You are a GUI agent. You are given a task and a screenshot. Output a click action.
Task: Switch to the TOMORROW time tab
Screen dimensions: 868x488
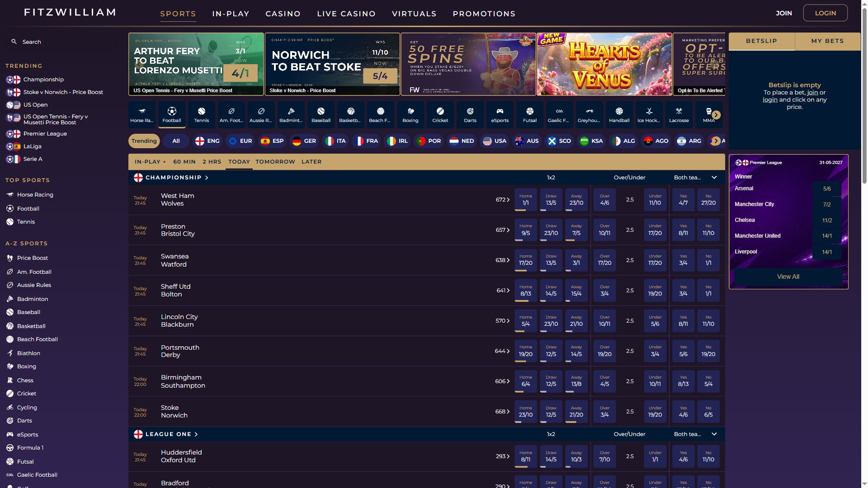275,162
